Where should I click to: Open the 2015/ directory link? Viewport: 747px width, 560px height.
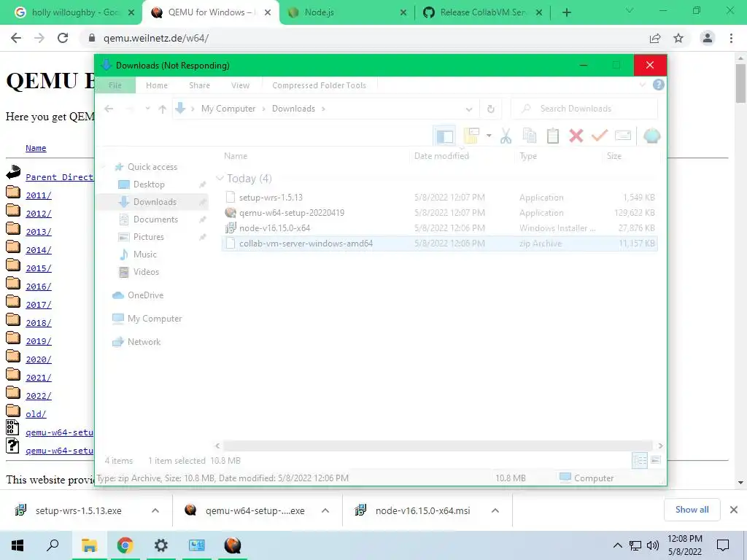pos(39,268)
